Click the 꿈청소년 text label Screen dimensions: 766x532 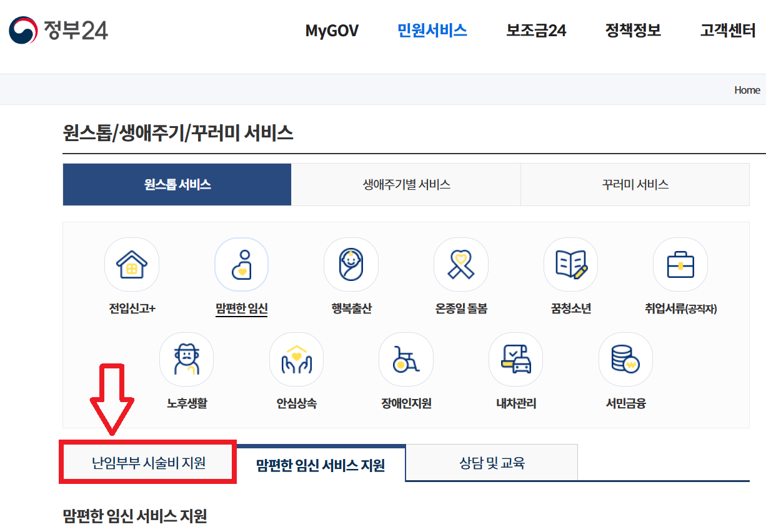click(x=570, y=308)
